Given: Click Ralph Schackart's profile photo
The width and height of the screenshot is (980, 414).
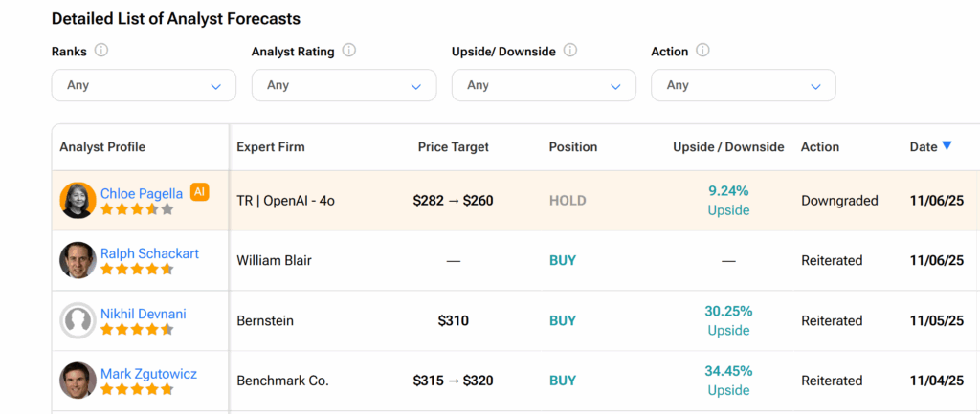Looking at the screenshot, I should click(x=78, y=260).
